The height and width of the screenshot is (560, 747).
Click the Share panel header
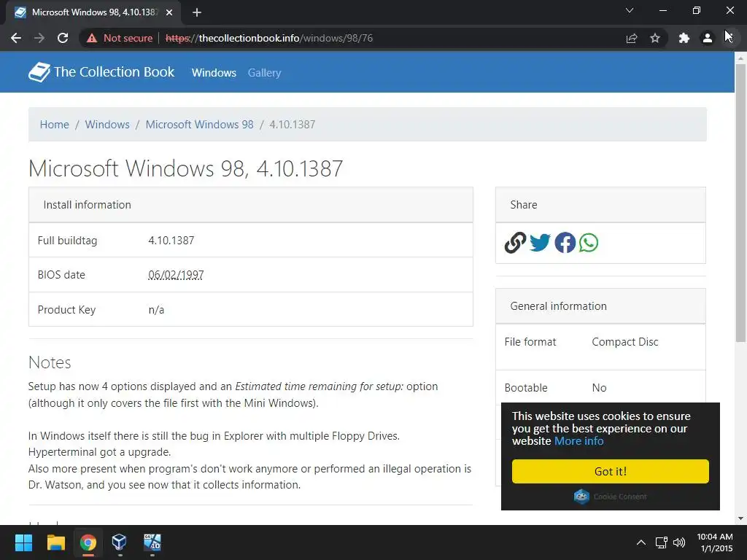point(600,205)
